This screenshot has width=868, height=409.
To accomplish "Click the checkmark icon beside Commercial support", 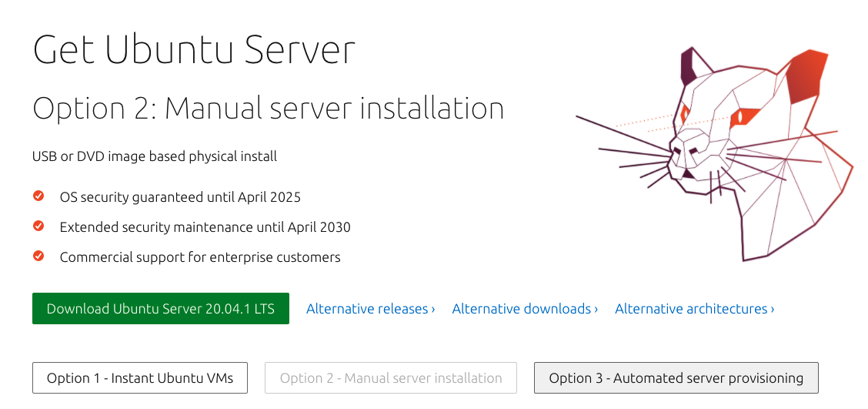I will (38, 256).
